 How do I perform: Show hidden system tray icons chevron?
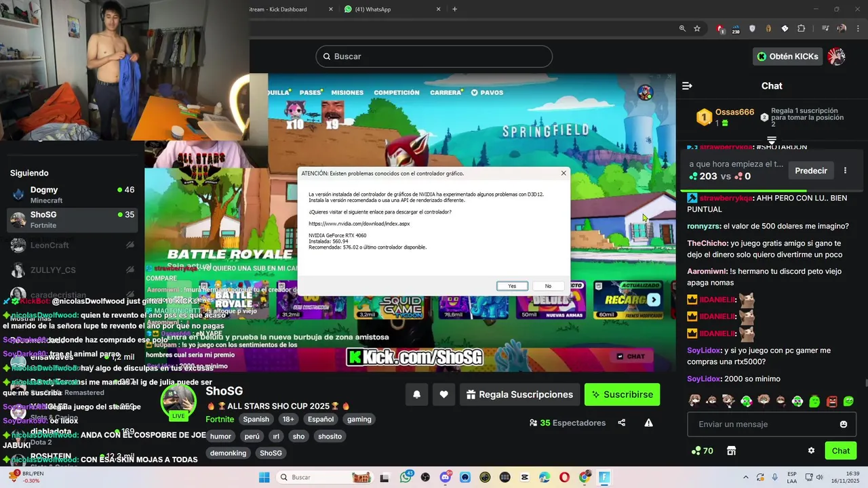(746, 477)
